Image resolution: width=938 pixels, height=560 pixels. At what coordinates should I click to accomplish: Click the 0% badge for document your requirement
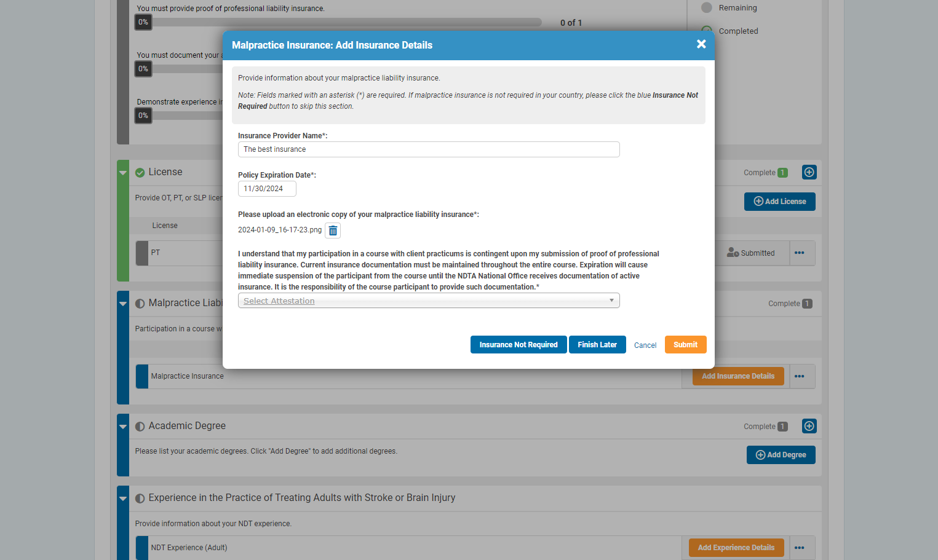coord(143,69)
